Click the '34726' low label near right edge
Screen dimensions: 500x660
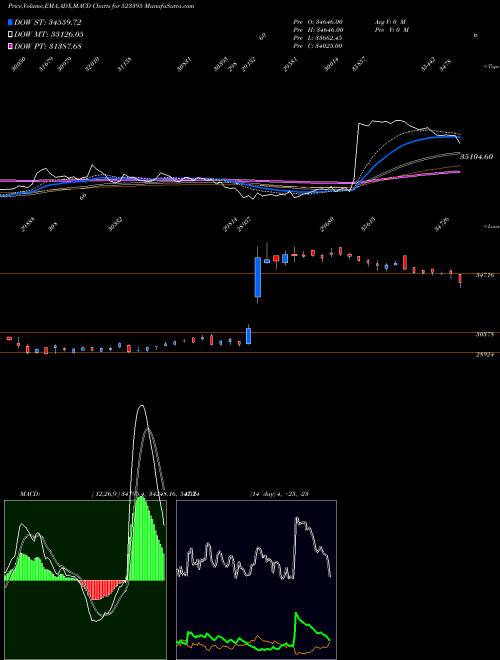442,224
